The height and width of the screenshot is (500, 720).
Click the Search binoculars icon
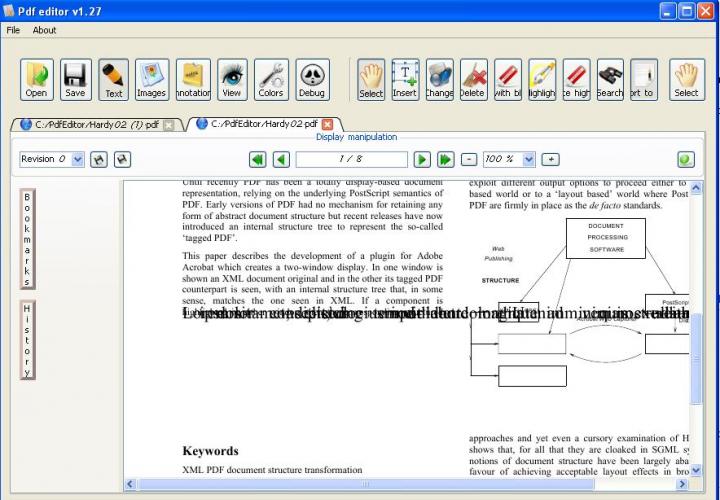610,79
